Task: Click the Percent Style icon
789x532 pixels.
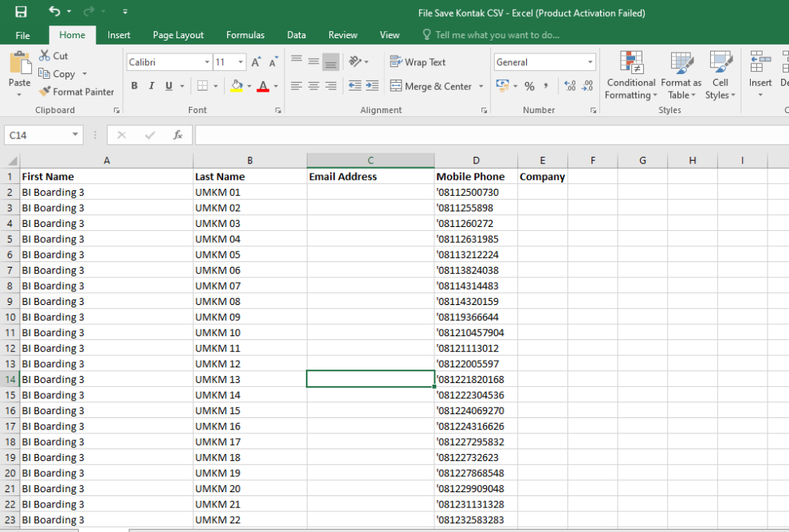Action: coord(529,86)
